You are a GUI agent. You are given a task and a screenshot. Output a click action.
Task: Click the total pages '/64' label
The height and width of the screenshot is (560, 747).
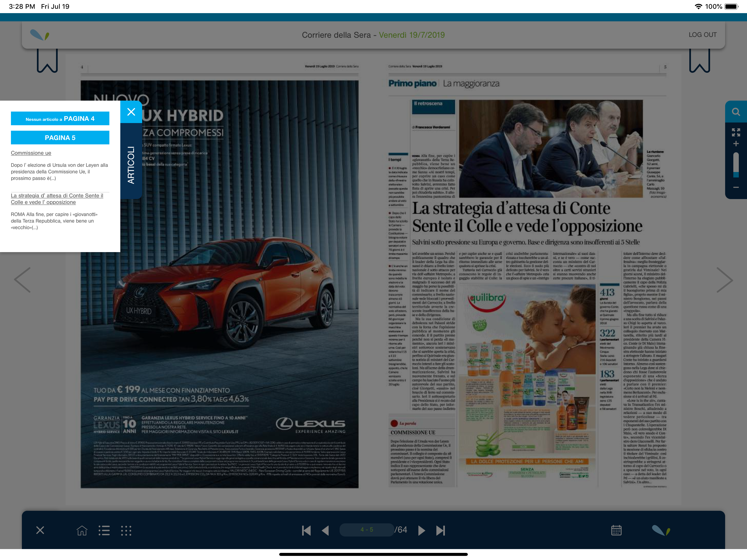tap(401, 530)
